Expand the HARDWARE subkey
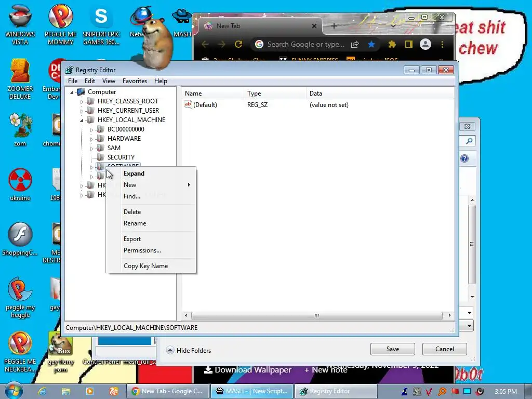 (x=91, y=139)
